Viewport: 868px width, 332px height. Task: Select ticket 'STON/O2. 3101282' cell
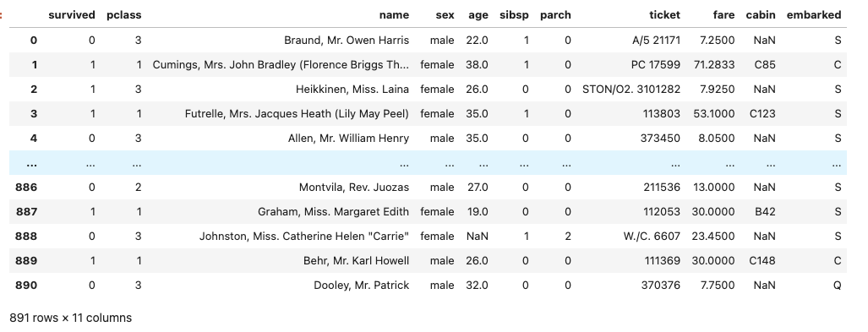point(631,89)
